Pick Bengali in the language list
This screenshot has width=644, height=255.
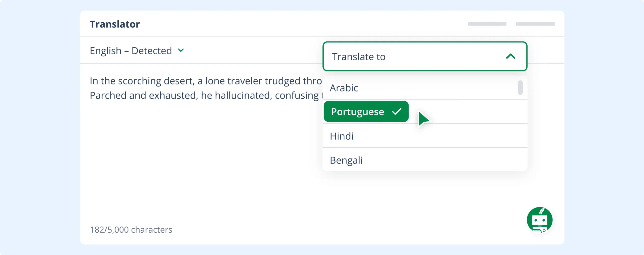[346, 160]
